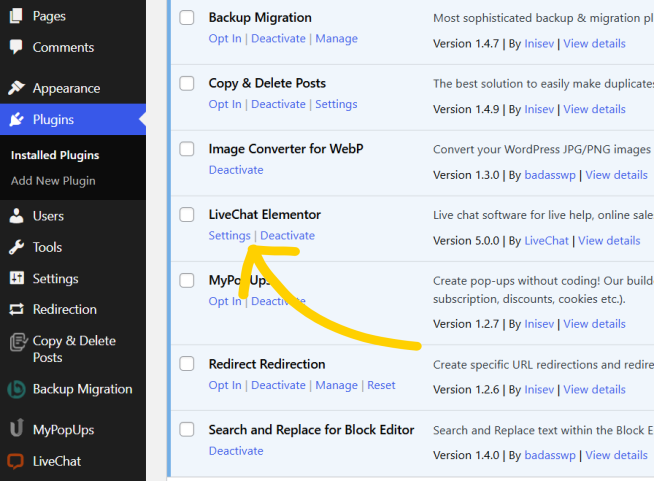
Task: Deactivate the Copy & Delete Posts plugin
Action: tap(278, 104)
